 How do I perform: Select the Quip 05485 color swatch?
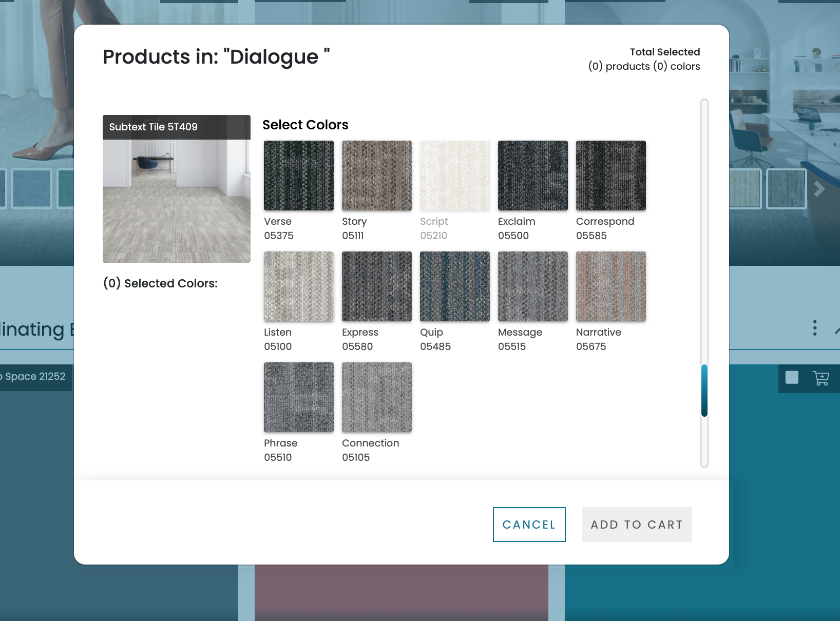coord(454,286)
